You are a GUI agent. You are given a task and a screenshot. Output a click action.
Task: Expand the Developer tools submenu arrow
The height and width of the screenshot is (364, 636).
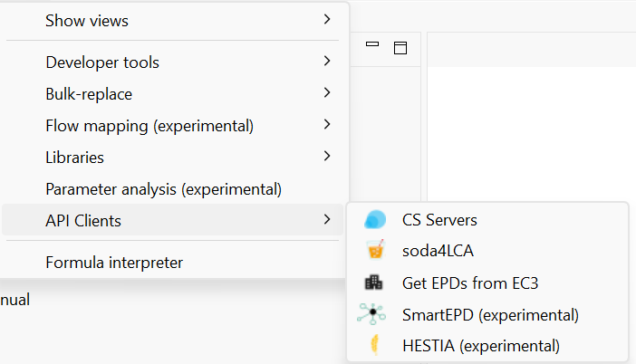coord(327,61)
